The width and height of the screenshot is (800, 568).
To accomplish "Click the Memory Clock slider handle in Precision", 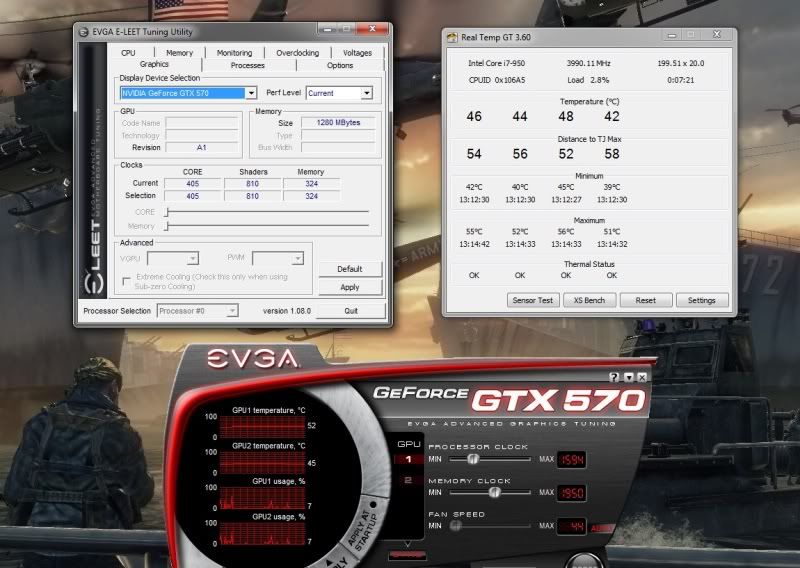I will 494,492.
